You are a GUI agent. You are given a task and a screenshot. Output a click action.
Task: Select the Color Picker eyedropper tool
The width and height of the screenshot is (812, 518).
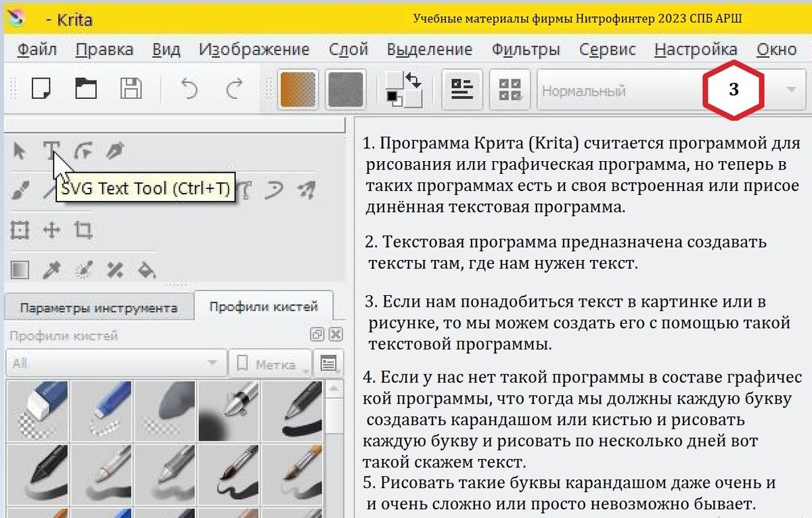coord(51,270)
